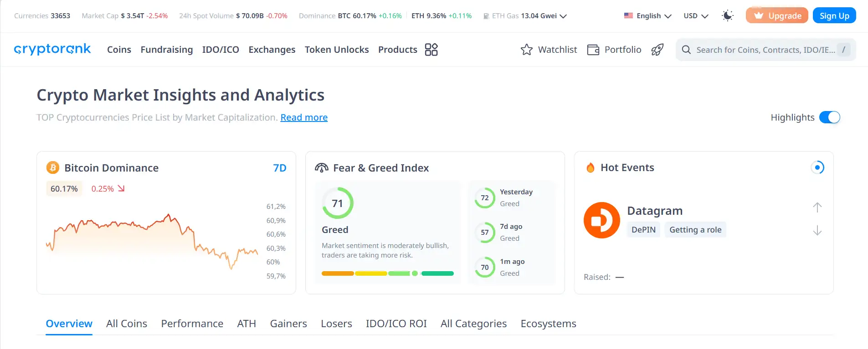Toggle dark mode sun-moon icon

pyautogui.click(x=728, y=16)
